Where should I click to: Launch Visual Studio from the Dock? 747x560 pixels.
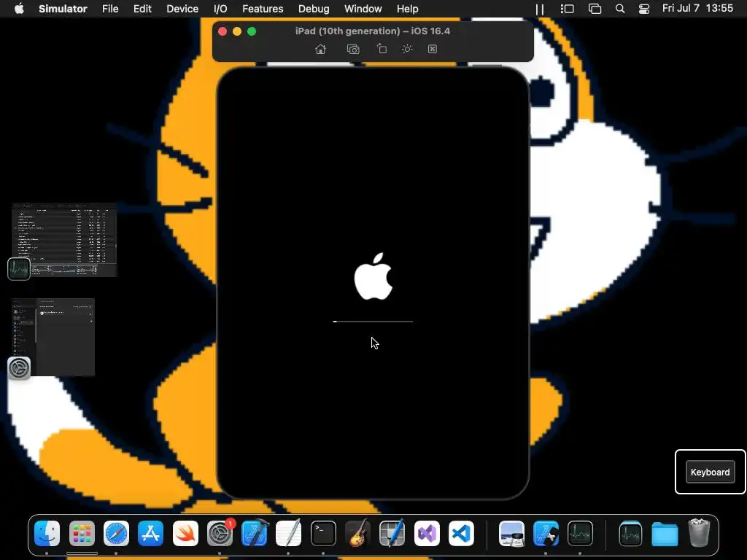pyautogui.click(x=427, y=533)
